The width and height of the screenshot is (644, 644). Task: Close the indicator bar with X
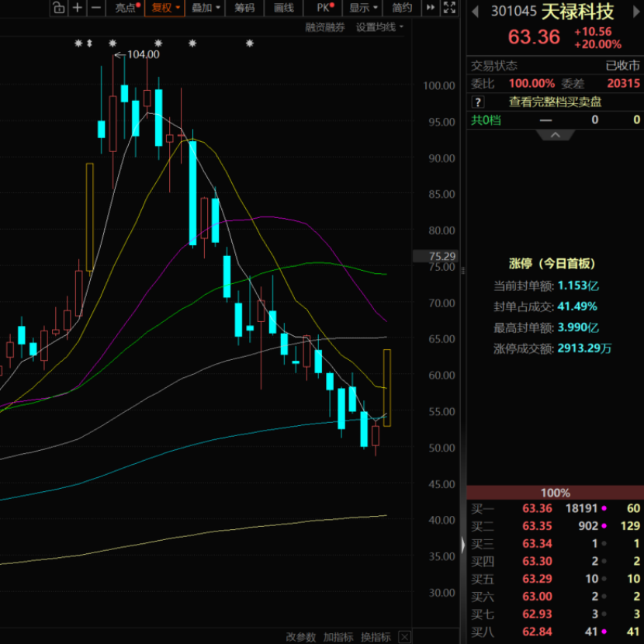click(x=404, y=637)
